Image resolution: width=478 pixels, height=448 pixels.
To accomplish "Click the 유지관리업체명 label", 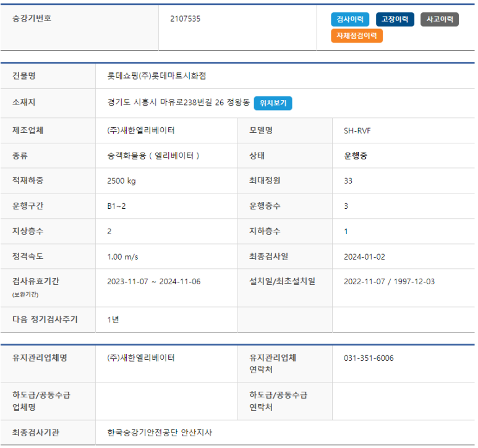I will pyautogui.click(x=40, y=358).
